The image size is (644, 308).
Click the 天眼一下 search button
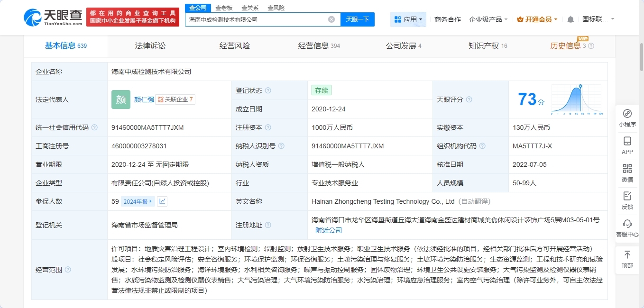click(357, 19)
